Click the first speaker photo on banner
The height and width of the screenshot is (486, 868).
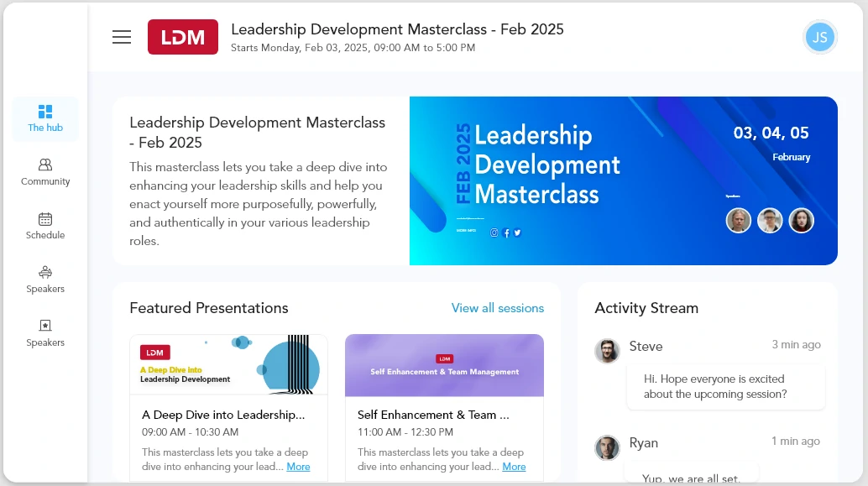point(739,220)
